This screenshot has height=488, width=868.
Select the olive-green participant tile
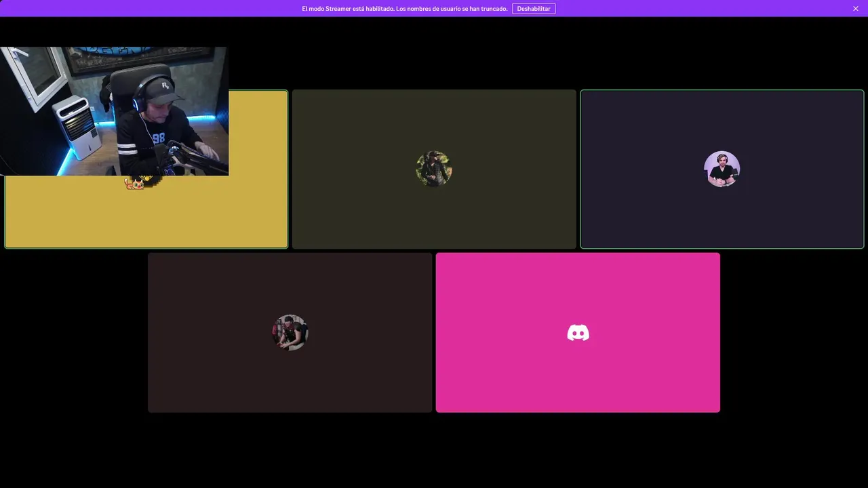434,169
